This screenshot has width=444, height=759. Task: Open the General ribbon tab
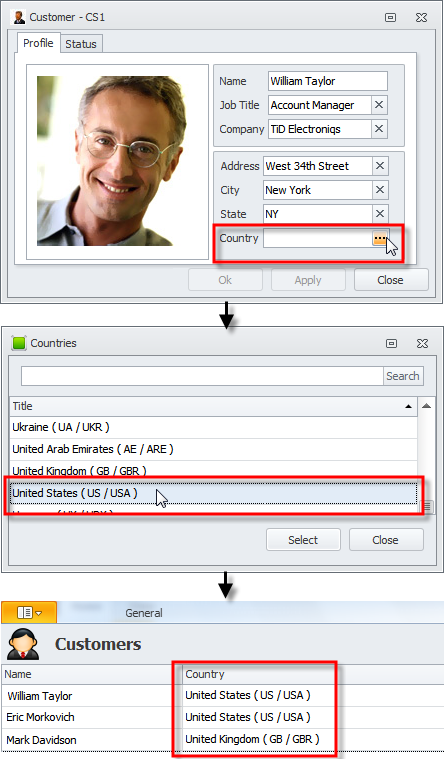(144, 613)
